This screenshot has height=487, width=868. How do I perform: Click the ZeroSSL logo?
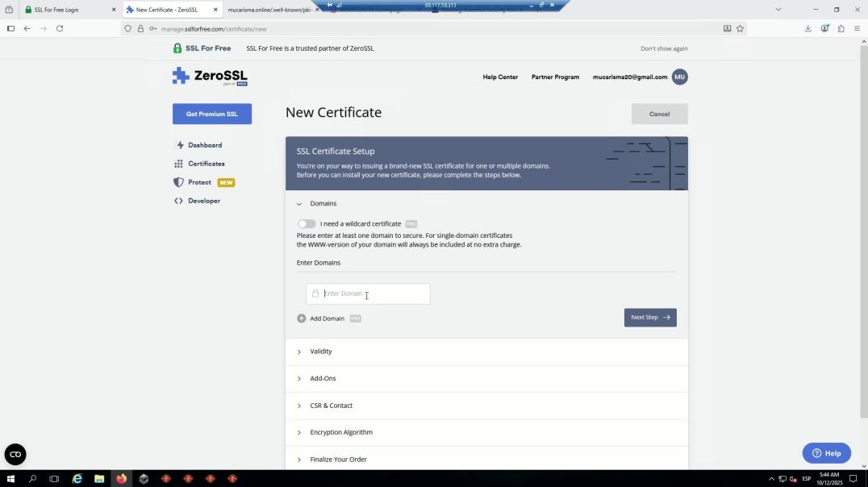tap(208, 77)
